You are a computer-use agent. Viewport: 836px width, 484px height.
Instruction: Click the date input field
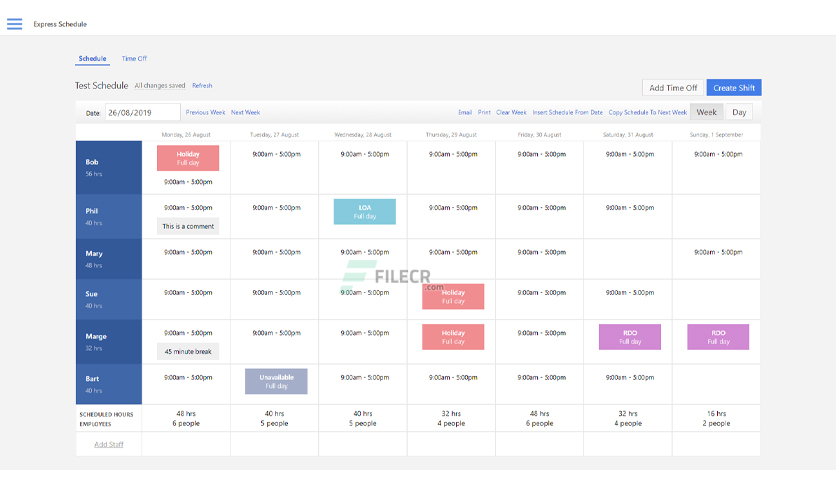142,112
